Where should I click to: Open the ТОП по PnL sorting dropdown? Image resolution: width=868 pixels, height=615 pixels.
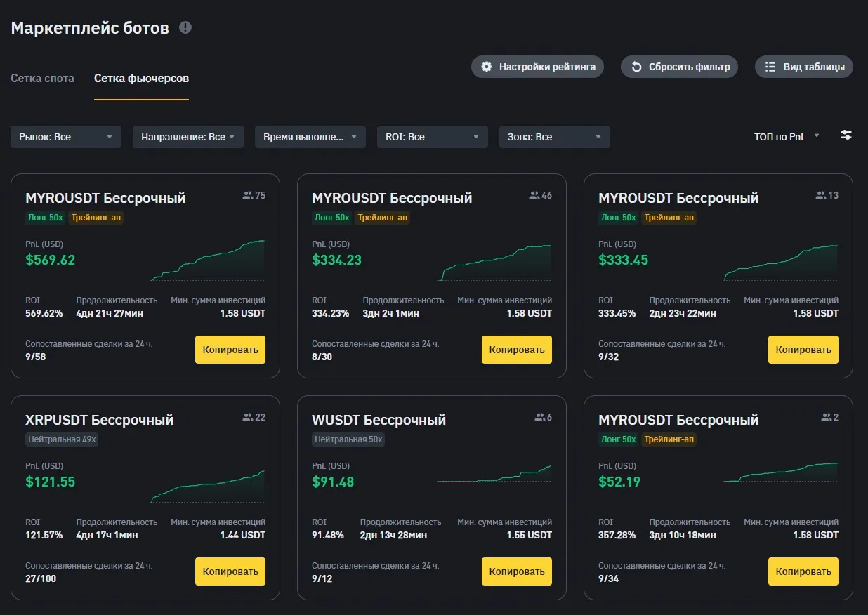[x=787, y=137]
